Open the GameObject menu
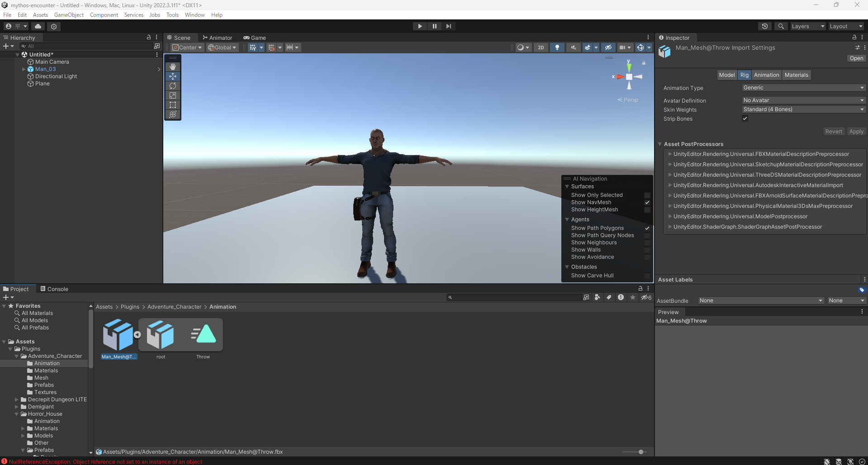Viewport: 868px width, 465px height. [x=69, y=15]
